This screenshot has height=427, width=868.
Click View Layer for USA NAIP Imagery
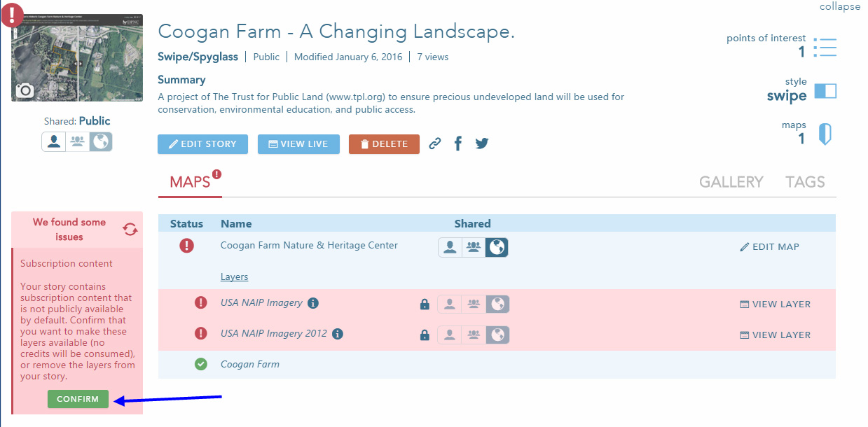[775, 304]
